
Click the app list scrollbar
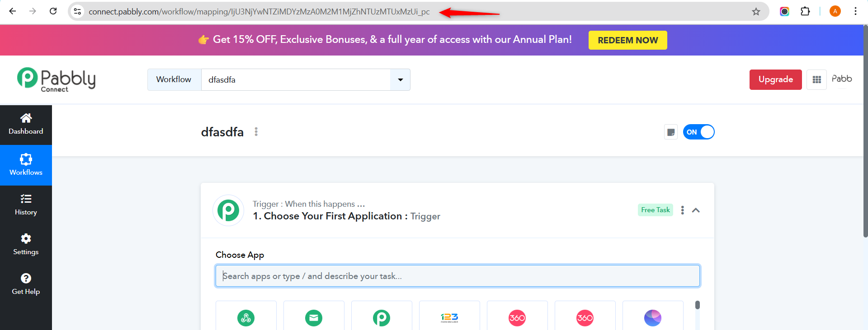(698, 306)
